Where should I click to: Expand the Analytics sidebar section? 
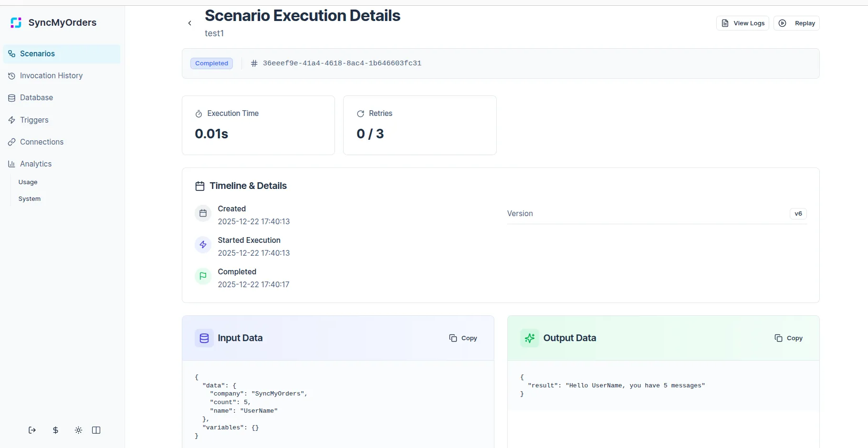coord(36,164)
